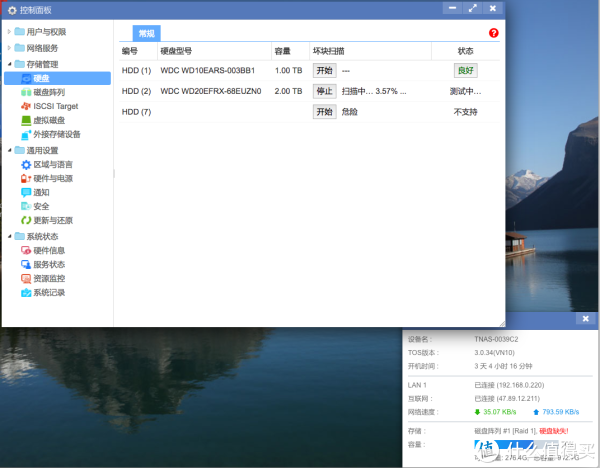Open the 磁盘阵列 (RAID) section

49,92
